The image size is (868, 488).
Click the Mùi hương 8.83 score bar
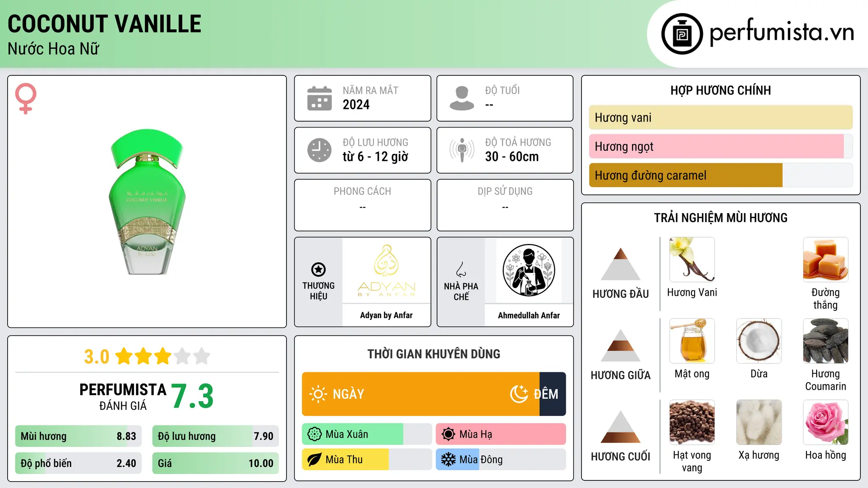point(78,436)
